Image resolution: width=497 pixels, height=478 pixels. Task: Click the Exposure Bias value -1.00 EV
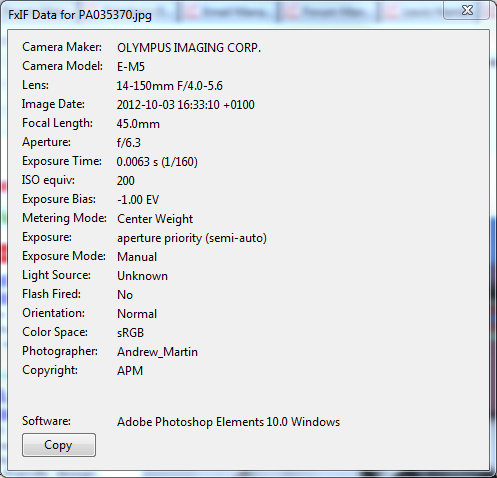(x=138, y=200)
